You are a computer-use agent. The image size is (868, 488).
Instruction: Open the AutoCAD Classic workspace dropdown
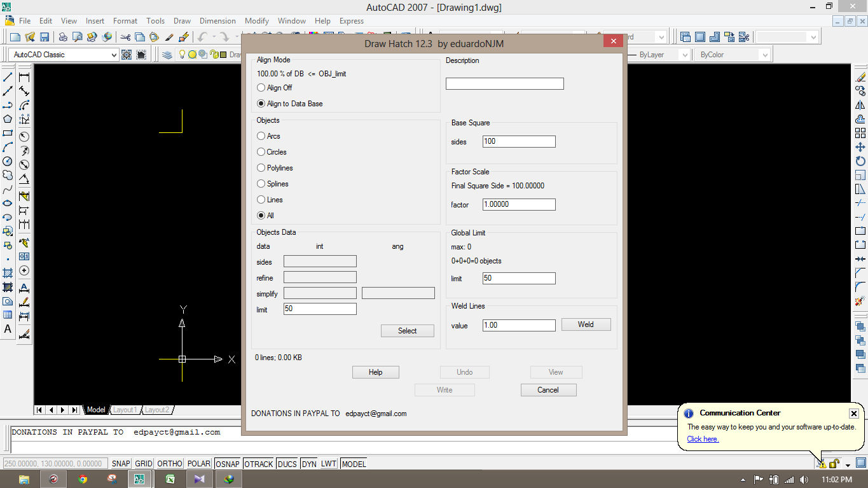pos(114,54)
